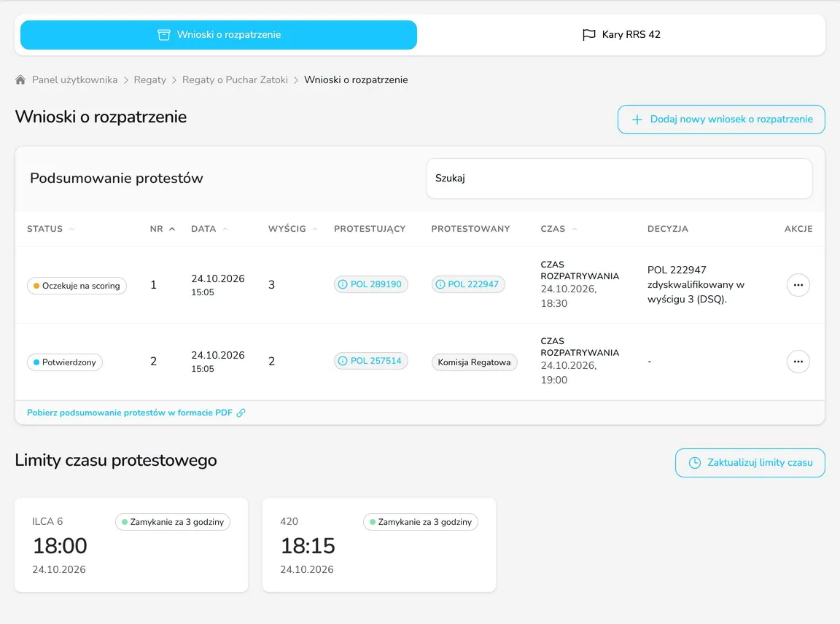The image size is (840, 624).
Task: Click decision text POL 222947 zdyskwalifikowany
Action: click(696, 284)
